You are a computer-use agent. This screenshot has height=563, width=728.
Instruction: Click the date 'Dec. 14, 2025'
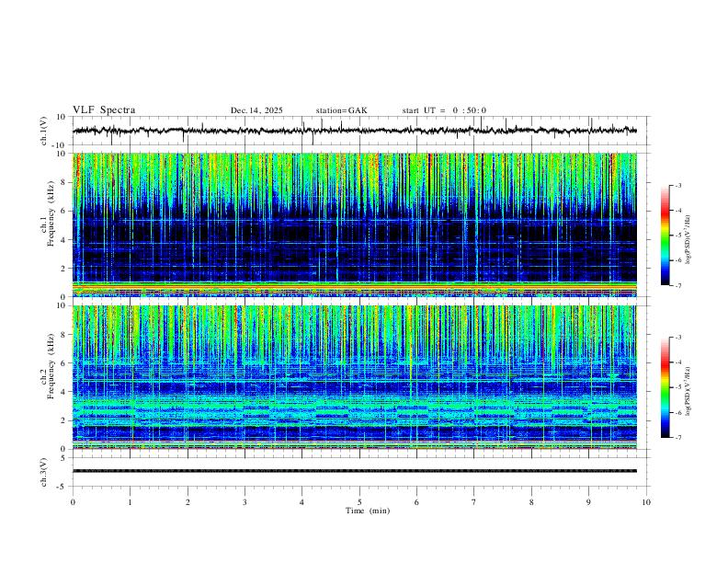coord(256,110)
